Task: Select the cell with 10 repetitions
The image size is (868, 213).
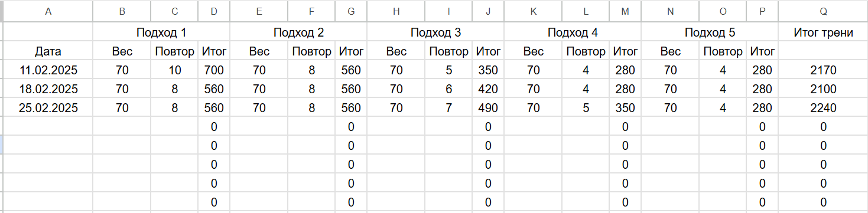Action: coord(174,70)
